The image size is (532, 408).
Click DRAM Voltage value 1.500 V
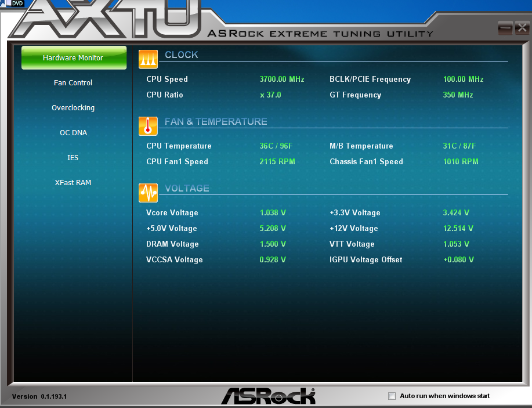pos(273,244)
